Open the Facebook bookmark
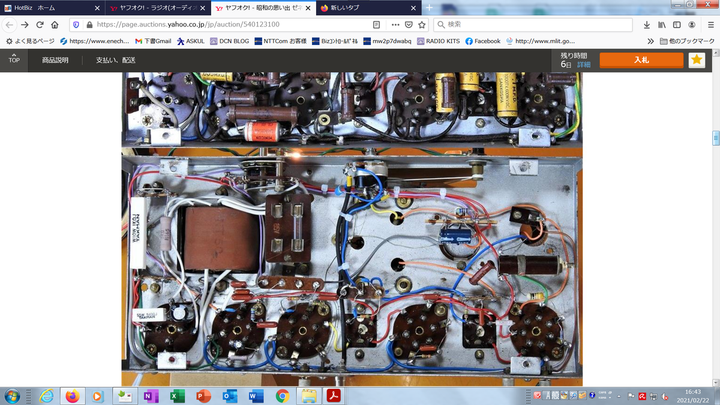This screenshot has height=405, width=720. (481, 41)
